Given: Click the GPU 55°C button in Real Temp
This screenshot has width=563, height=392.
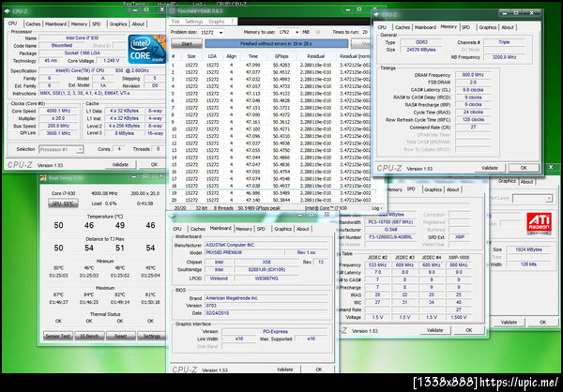Looking at the screenshot, I should click(63, 204).
